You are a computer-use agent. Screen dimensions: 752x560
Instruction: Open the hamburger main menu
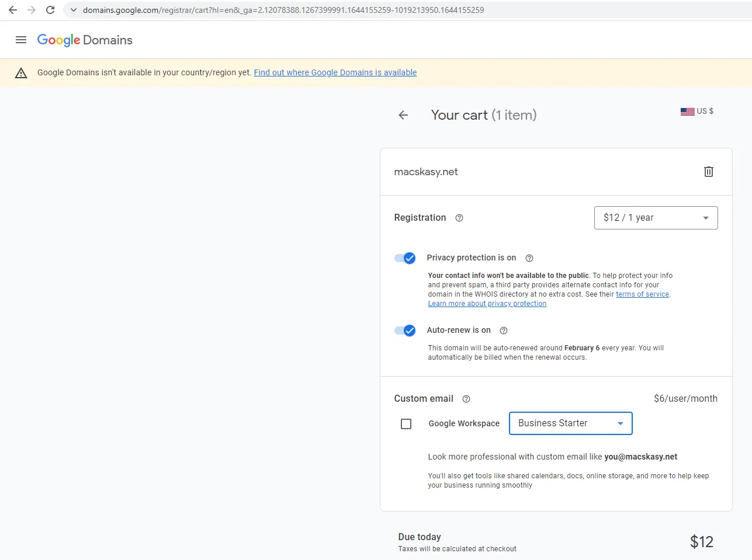(21, 40)
